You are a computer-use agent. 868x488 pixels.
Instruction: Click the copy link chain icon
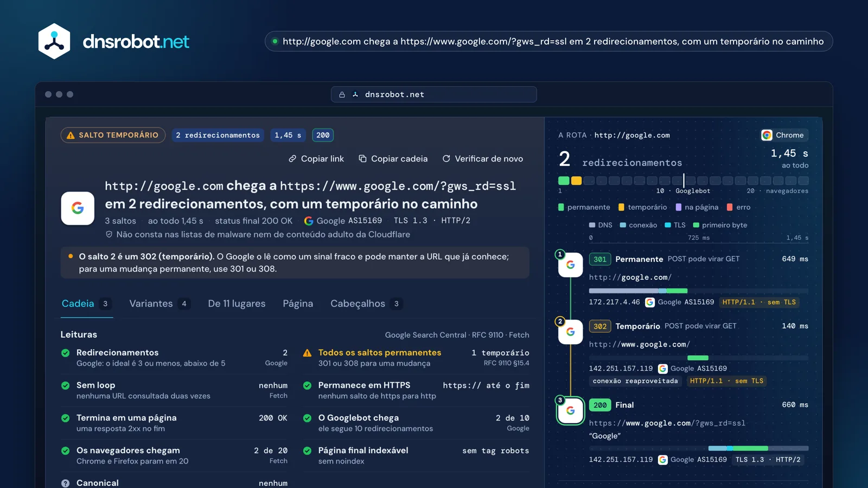pos(292,159)
